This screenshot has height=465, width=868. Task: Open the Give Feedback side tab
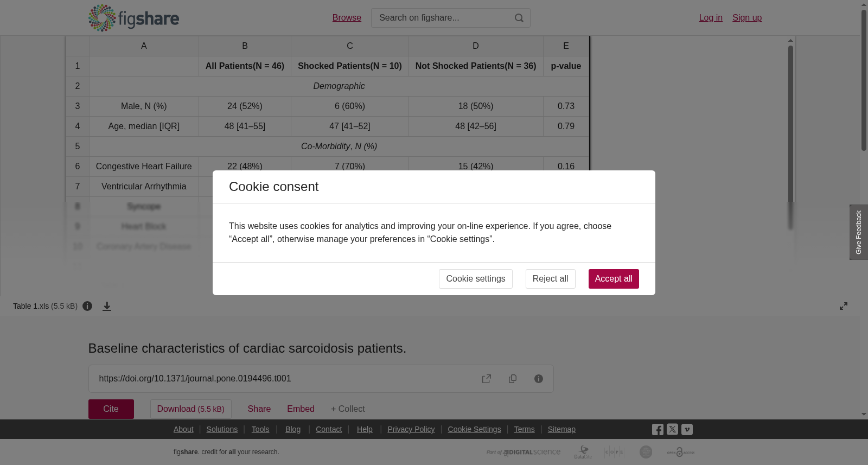[859, 232]
